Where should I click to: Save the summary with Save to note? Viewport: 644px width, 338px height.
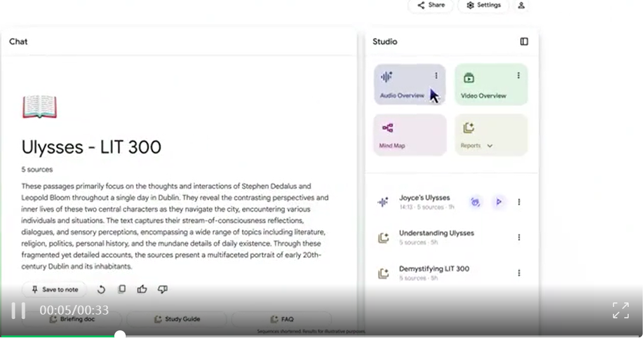pyautogui.click(x=54, y=290)
